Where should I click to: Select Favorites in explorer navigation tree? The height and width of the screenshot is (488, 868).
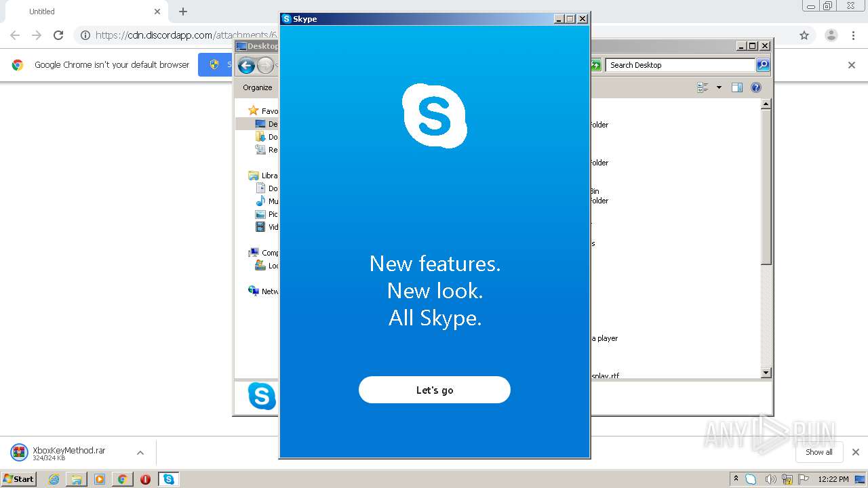coord(263,110)
